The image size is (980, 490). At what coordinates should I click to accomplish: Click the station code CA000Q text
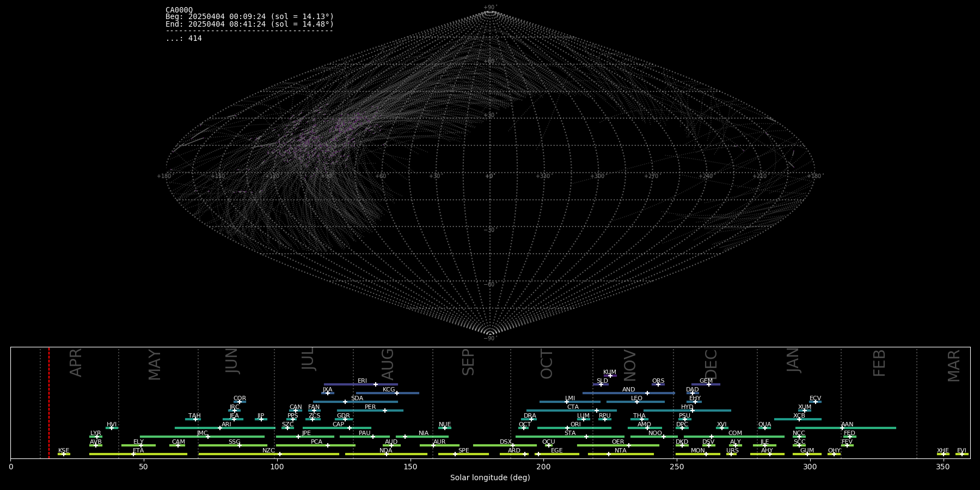pos(179,10)
